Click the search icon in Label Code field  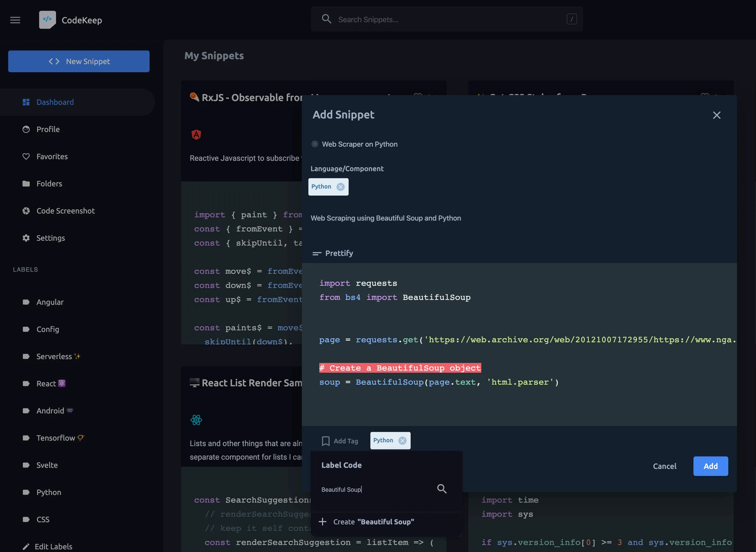pos(442,489)
